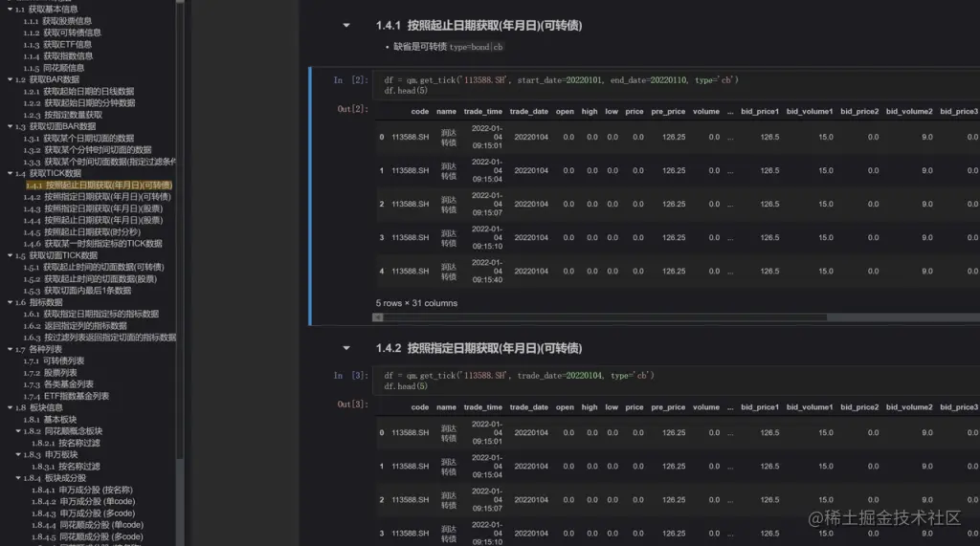
Task: Open TOC entry 1.8.4.3 申万成分股 (多code)
Action: [x=83, y=513]
